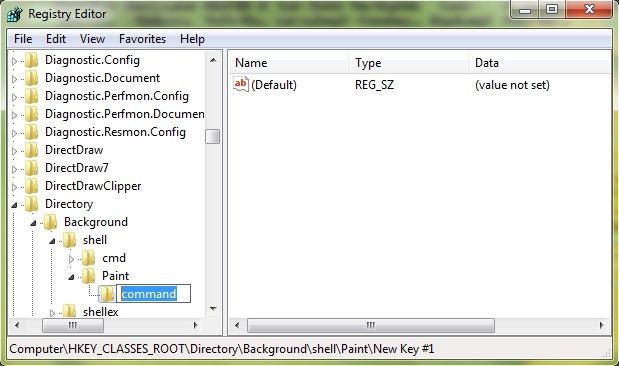Click the DirectDraw folder icon
The width and height of the screenshot is (619, 366).
pos(32,150)
